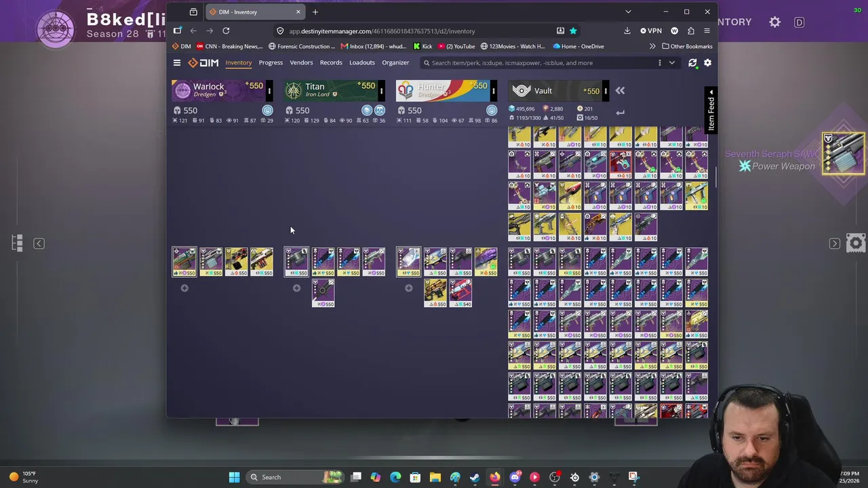Select the Hunter character header
This screenshot has width=868, height=488.
click(442, 90)
